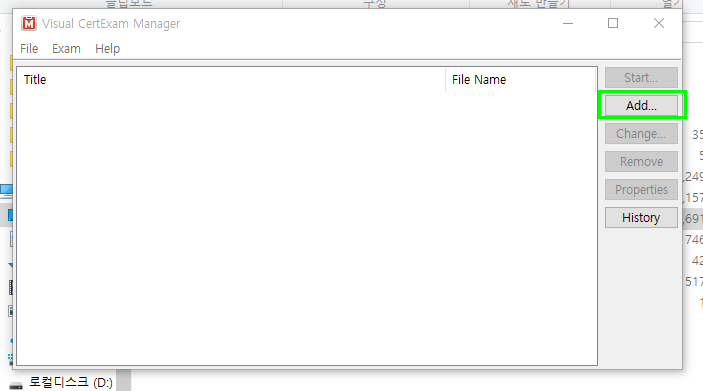This screenshot has height=391, width=703.
Task: Sort by the Title column header
Action: tap(231, 80)
